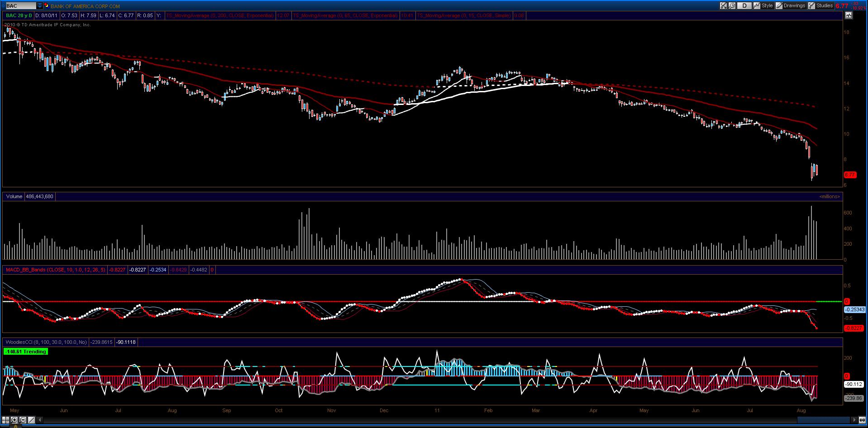Select the line drawing tool icon
Image resolution: width=868 pixels, height=428 pixels.
31,420
